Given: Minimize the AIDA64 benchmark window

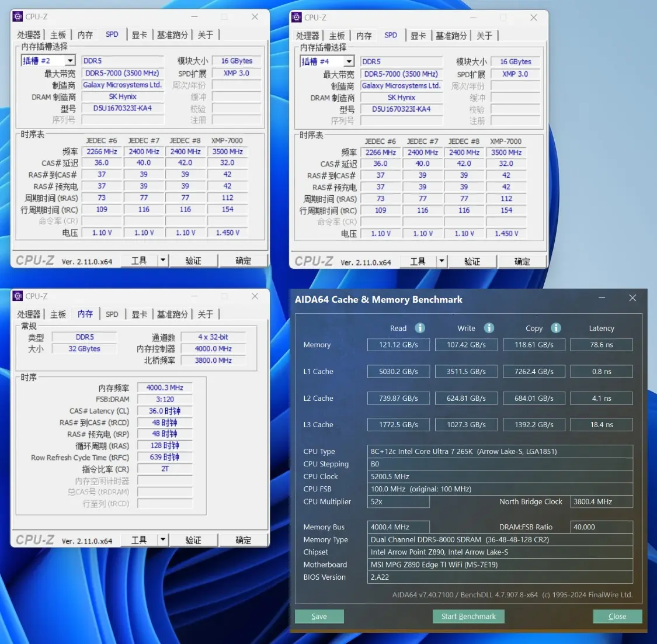Looking at the screenshot, I should tap(602, 297).
